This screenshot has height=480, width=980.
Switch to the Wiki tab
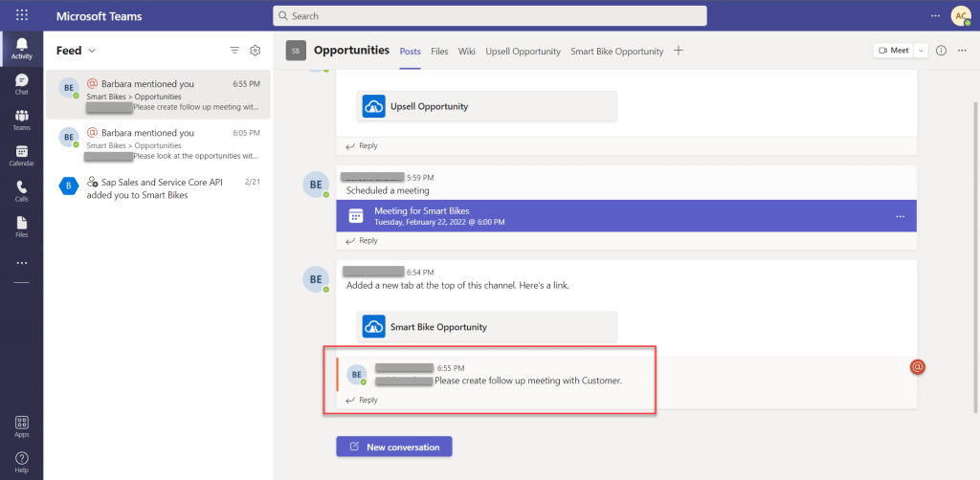[467, 52]
